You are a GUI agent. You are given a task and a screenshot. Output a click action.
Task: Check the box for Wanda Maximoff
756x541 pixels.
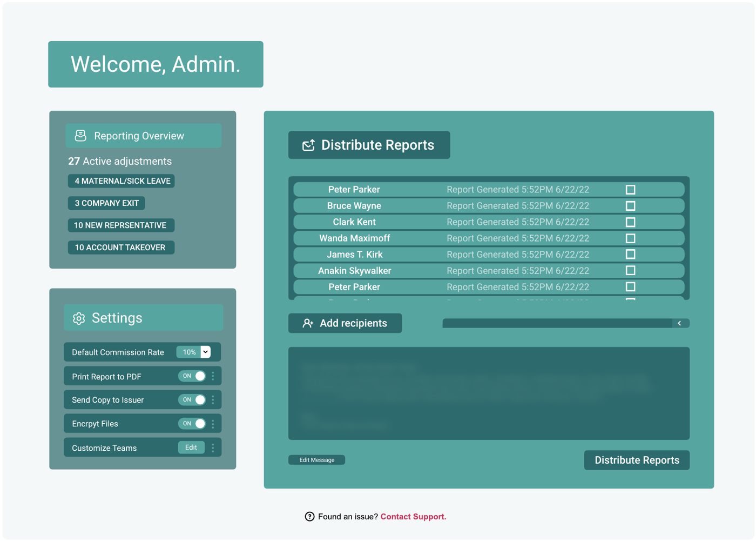click(x=630, y=238)
